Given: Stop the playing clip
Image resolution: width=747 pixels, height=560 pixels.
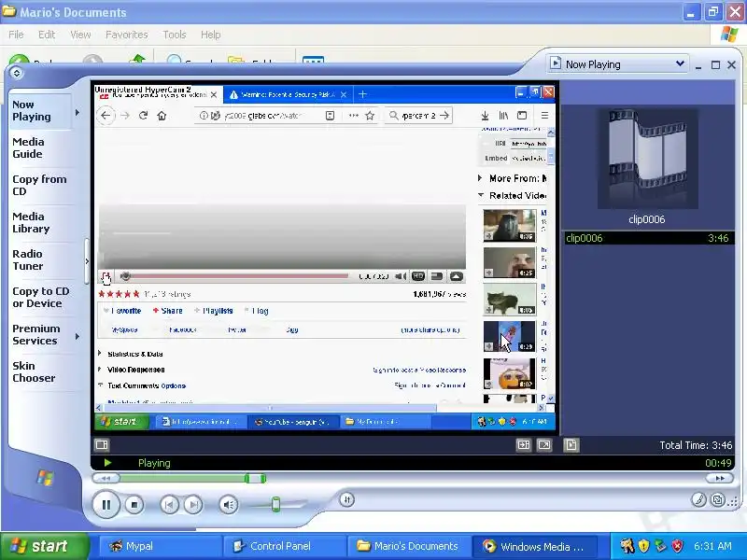Looking at the screenshot, I should pos(134,505).
